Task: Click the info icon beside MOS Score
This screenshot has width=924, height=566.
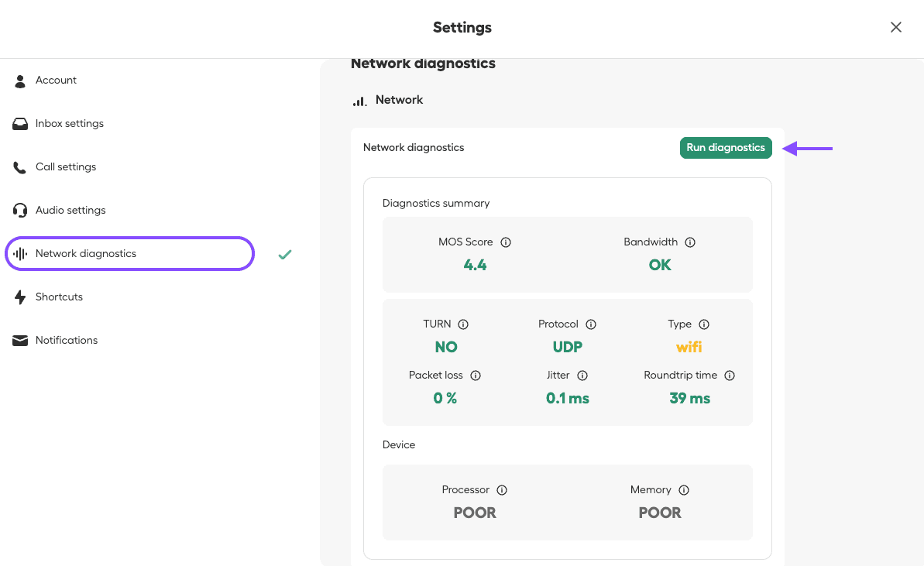Action: [x=506, y=242]
